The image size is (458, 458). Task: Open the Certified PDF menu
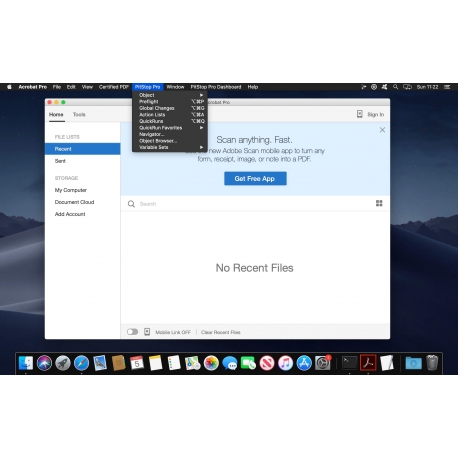click(114, 87)
